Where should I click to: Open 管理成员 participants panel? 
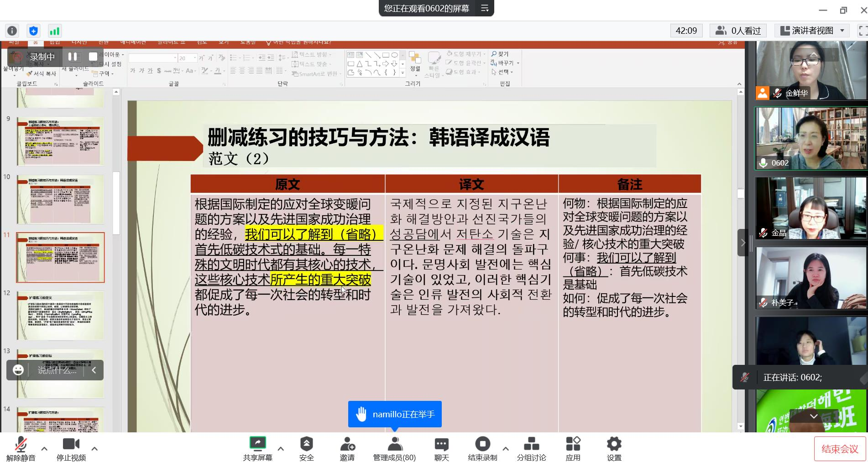[x=394, y=448]
